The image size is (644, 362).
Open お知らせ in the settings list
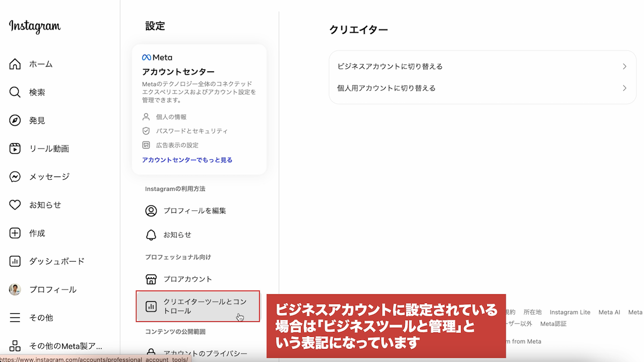(177, 235)
